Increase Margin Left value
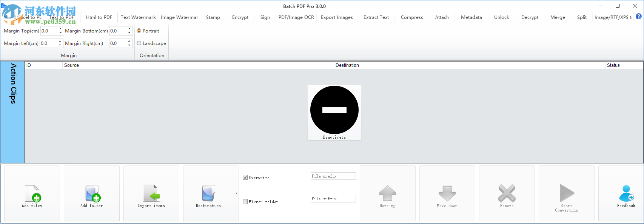 60,41
